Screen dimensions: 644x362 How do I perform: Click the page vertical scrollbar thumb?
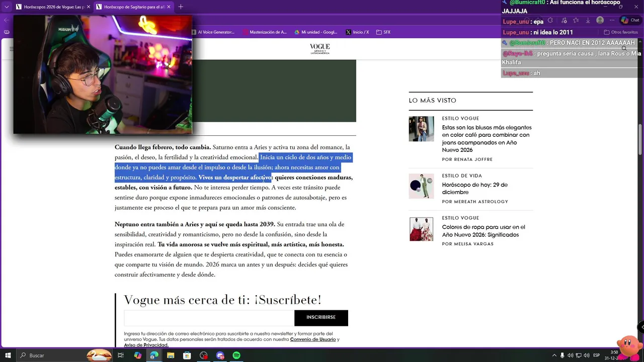tap(640, 140)
